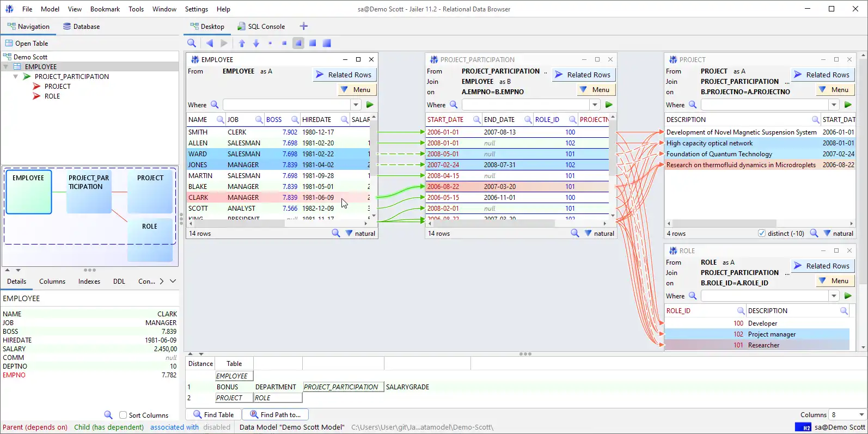Run the EMPLOYEE Where filter with green arrow
868x434 pixels.
[x=370, y=105]
